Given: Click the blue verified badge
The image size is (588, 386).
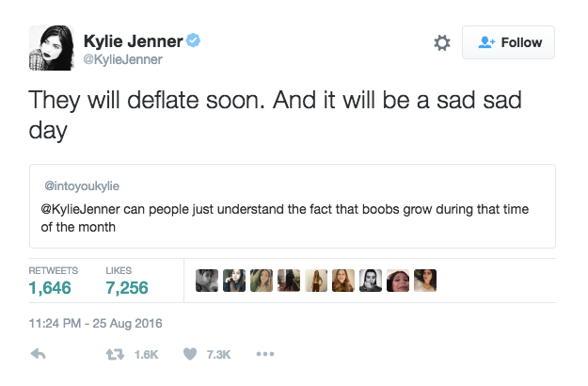Looking at the screenshot, I should click(194, 40).
